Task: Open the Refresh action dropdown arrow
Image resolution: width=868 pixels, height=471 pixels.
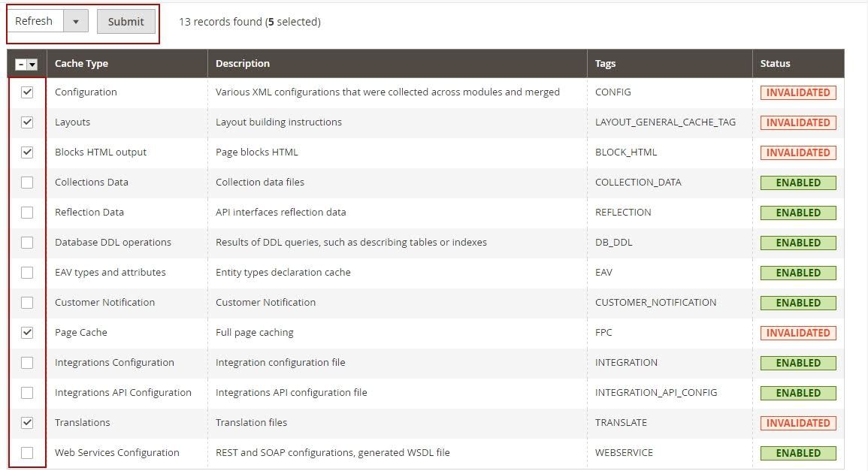Action: 75,20
